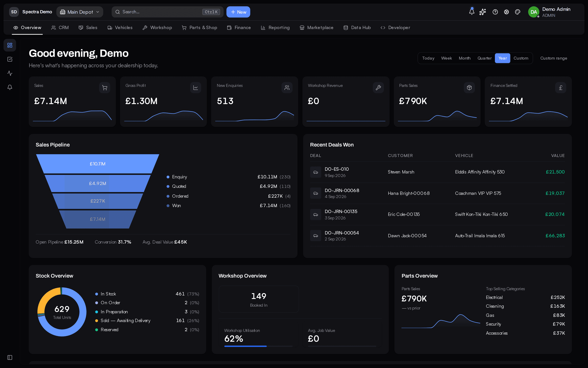The image size is (588, 368).
Task: Click the Enquiry funnel segment £10.11M
Action: (97, 164)
